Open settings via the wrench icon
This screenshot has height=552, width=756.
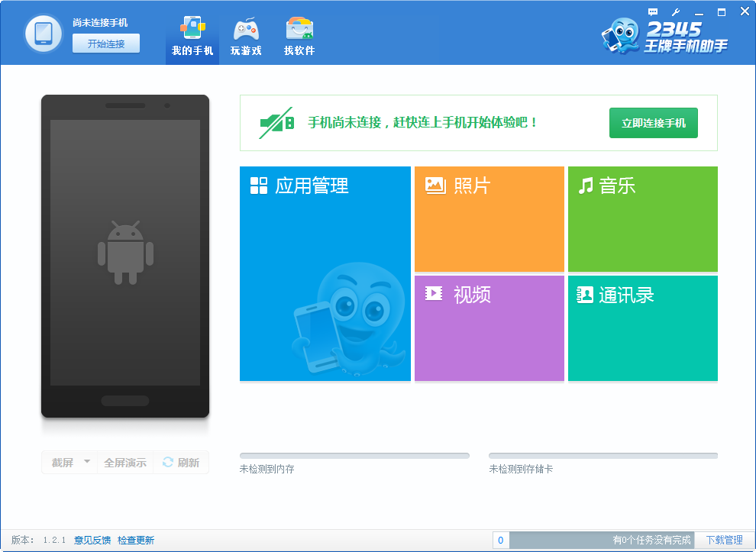coord(675,11)
